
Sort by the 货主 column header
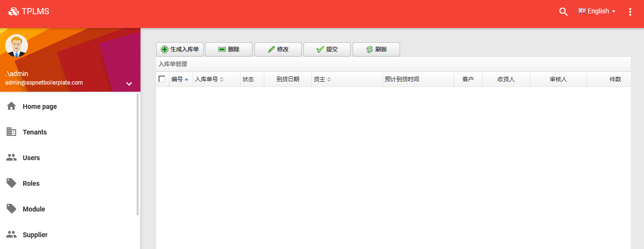(347, 79)
